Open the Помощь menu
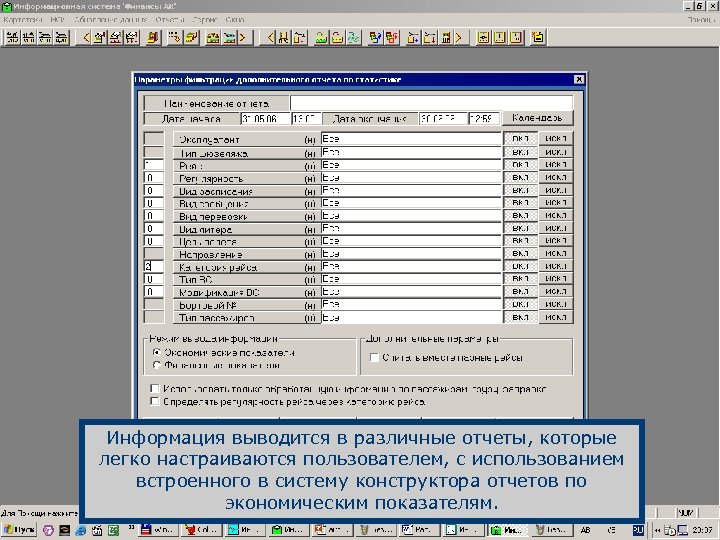 tap(701, 20)
